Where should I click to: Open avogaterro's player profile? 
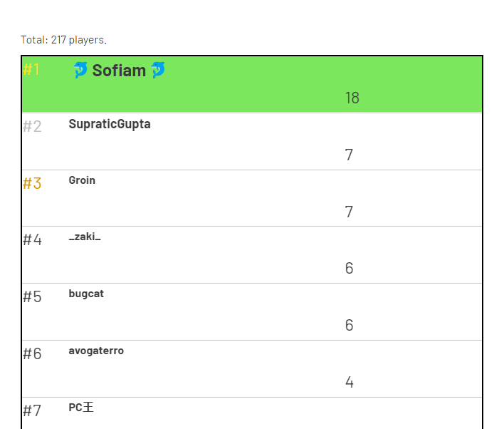pyautogui.click(x=96, y=351)
